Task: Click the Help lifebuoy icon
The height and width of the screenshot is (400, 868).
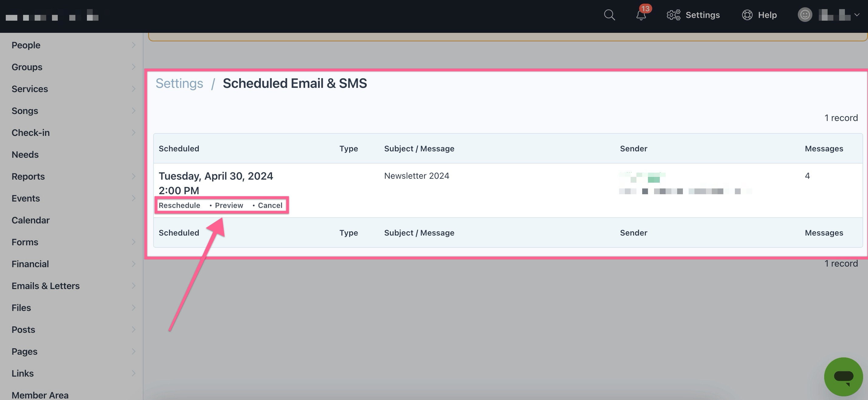Action: [747, 15]
